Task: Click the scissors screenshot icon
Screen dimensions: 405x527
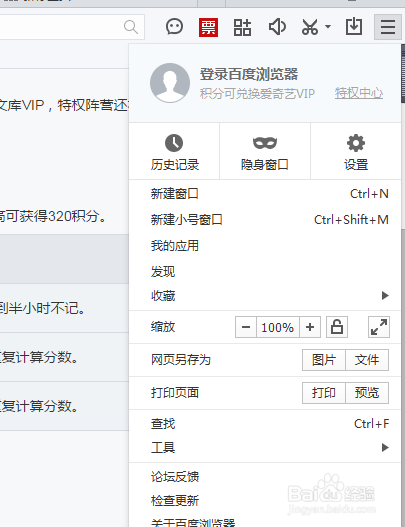Action: [310, 27]
